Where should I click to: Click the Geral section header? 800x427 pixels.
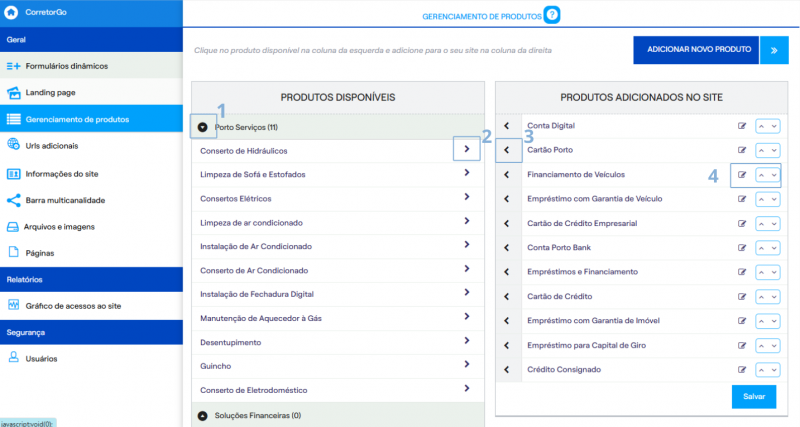tap(91, 39)
